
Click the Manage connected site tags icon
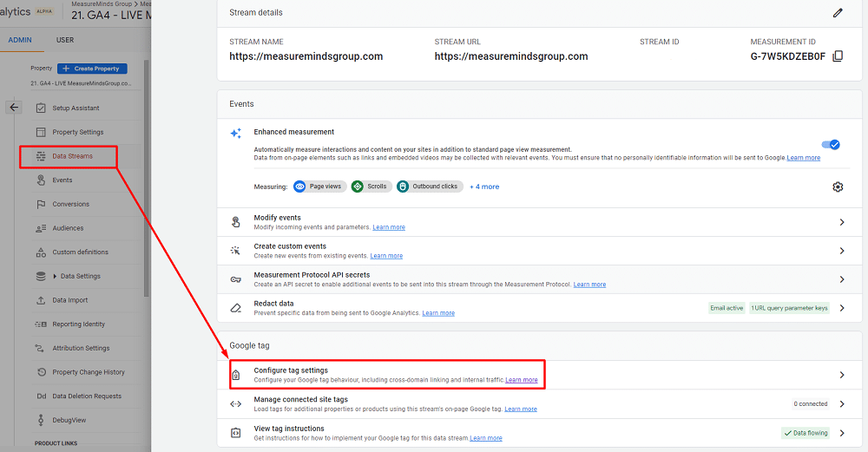coord(236,404)
